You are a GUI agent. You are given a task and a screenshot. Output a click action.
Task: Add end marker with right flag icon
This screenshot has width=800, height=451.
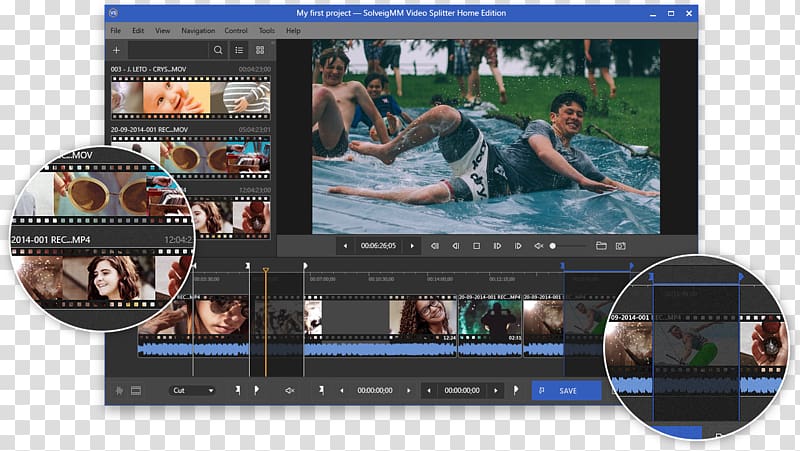tap(256, 390)
